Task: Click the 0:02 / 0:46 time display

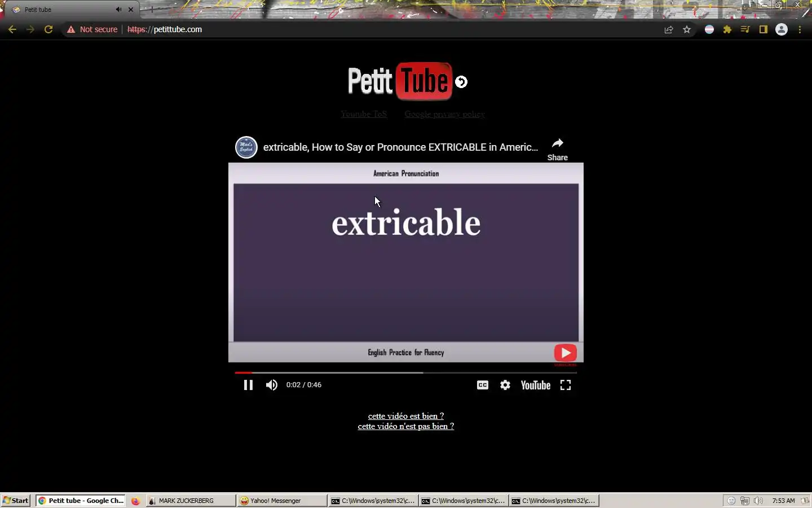Action: click(x=303, y=385)
